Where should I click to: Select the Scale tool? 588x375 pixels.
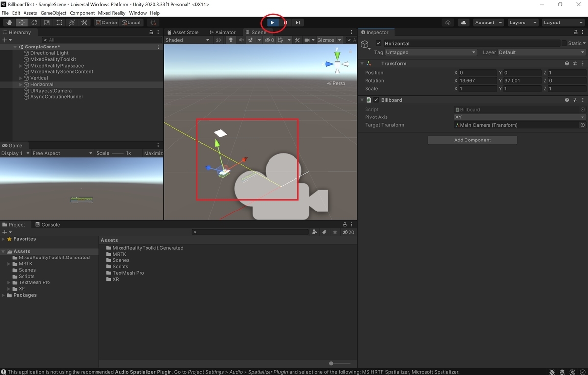tap(47, 23)
